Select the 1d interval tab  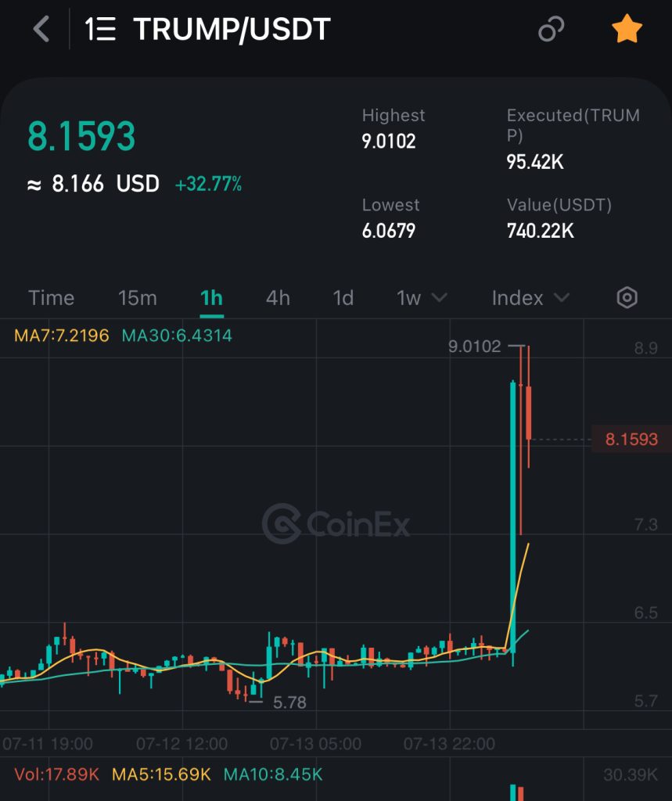[343, 298]
